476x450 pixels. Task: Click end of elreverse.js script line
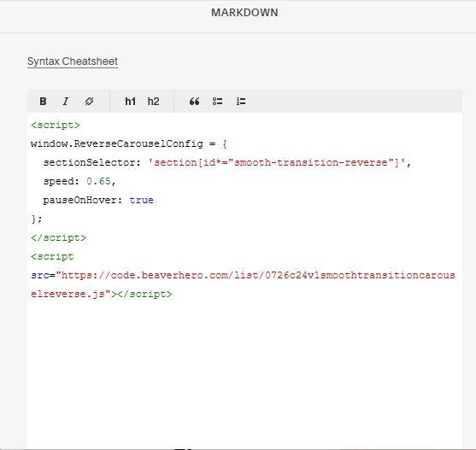[x=173, y=294]
